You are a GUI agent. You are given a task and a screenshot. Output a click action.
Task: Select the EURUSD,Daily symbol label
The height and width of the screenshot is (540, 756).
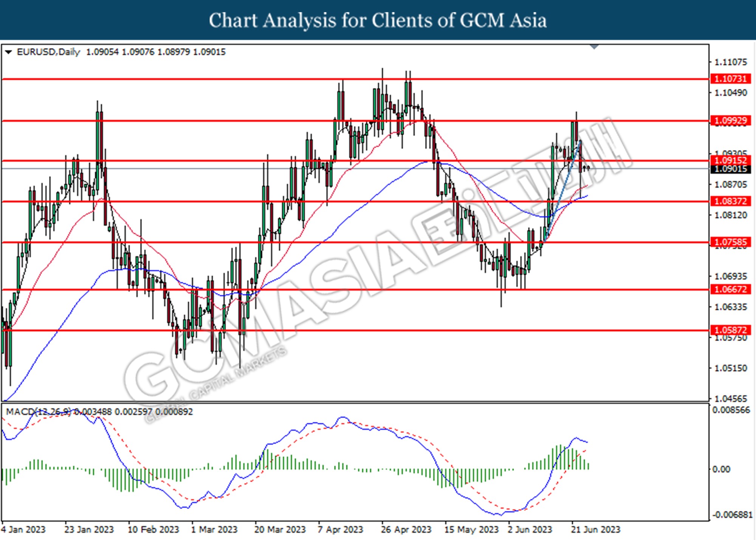pyautogui.click(x=48, y=52)
